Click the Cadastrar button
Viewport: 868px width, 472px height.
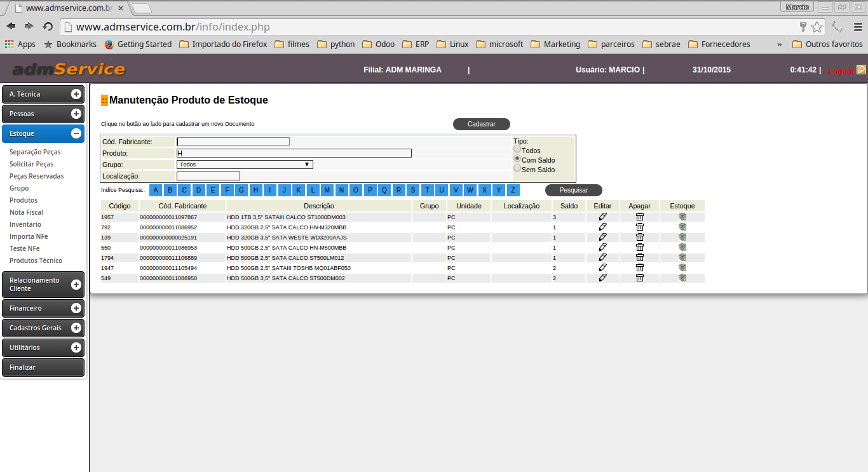click(481, 124)
